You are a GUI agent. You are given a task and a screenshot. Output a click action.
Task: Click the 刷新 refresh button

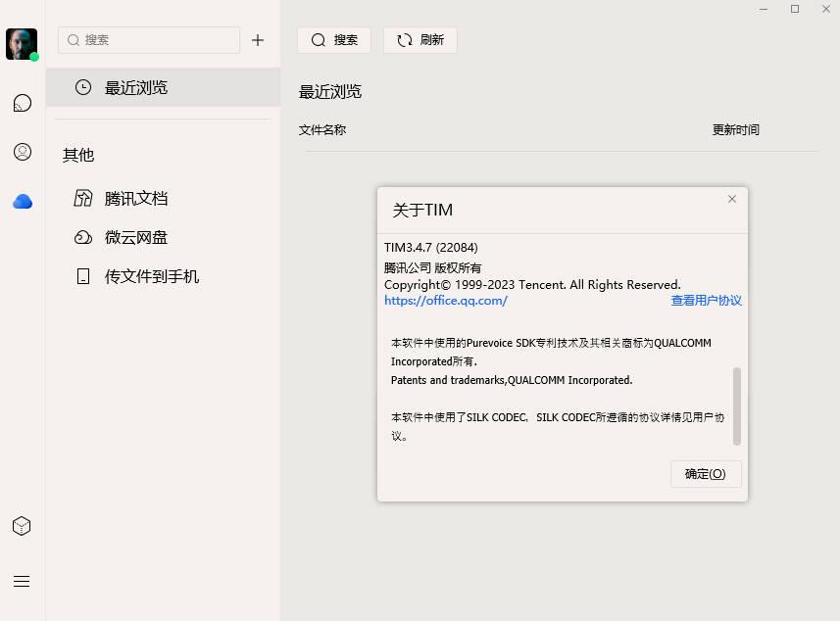pos(420,40)
